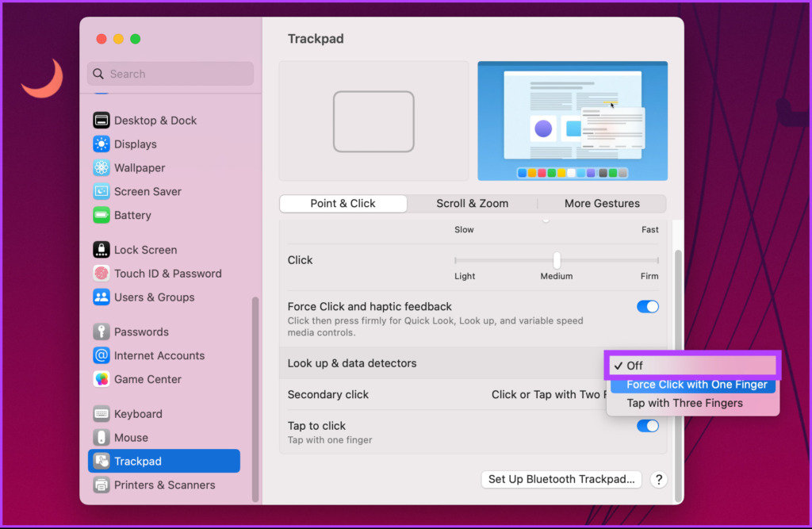Open the Printers & Scanners icon
This screenshot has width=812, height=529.
click(x=101, y=485)
